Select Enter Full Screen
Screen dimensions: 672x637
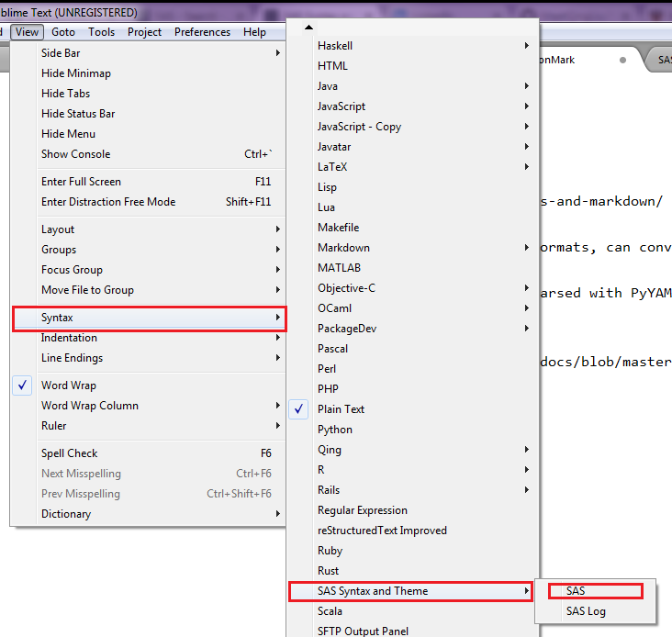pyautogui.click(x=149, y=182)
